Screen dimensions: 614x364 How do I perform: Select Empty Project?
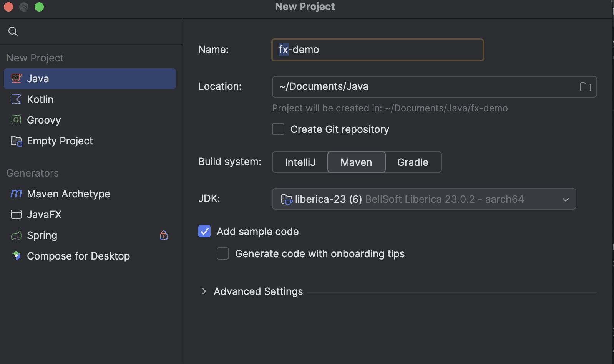coord(90,141)
